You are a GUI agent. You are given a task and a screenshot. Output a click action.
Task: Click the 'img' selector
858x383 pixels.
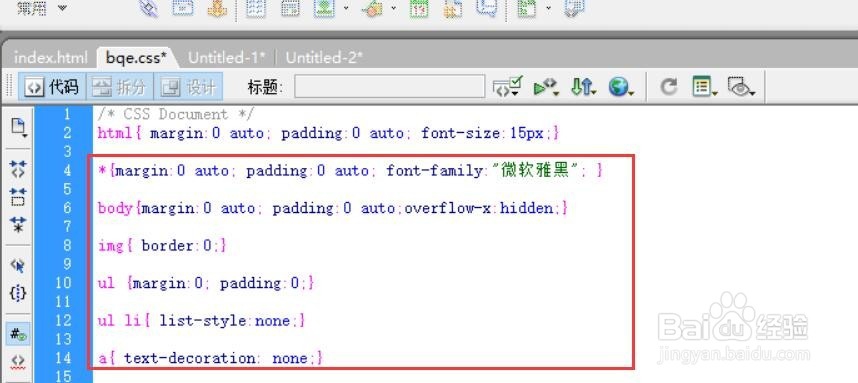tap(111, 246)
